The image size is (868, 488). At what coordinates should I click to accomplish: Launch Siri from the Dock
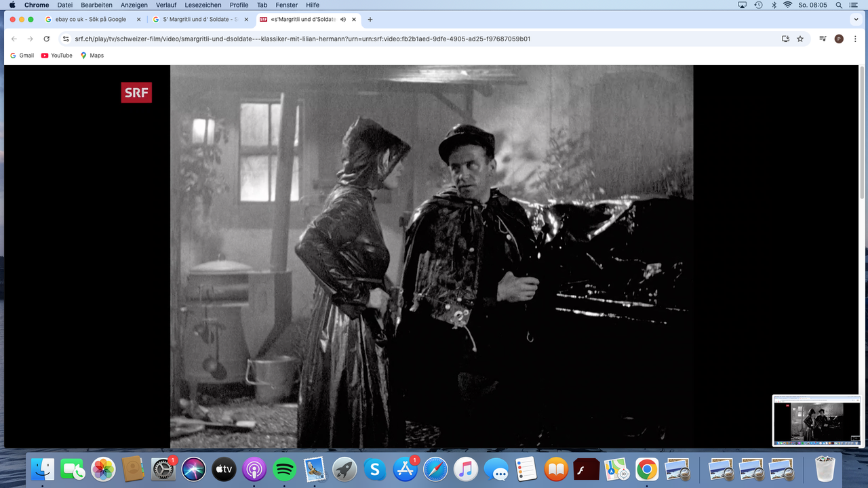click(x=194, y=468)
